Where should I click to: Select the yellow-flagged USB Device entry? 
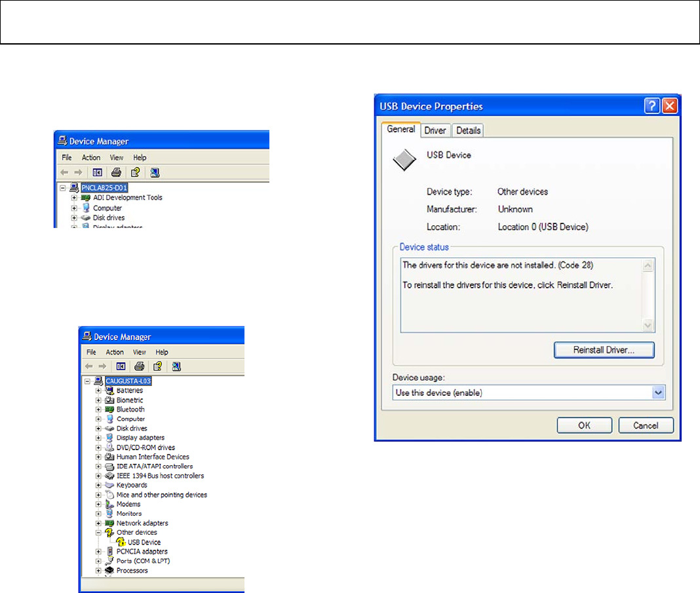(x=144, y=542)
